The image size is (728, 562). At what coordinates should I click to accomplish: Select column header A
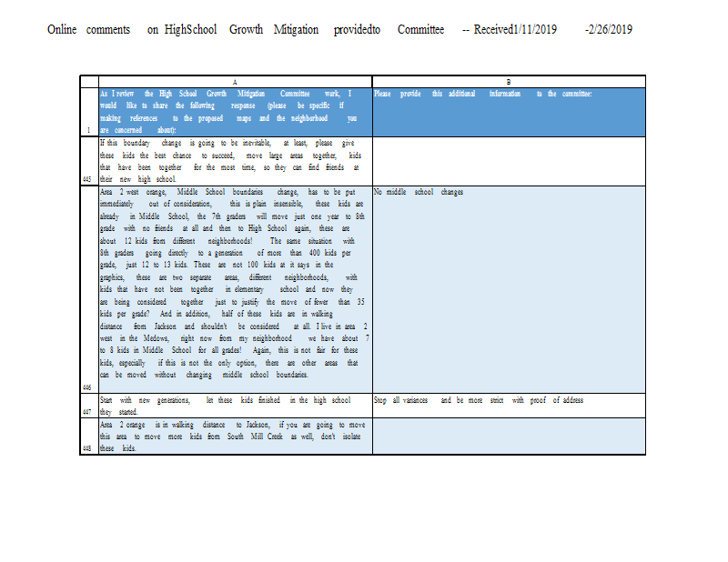[236, 82]
